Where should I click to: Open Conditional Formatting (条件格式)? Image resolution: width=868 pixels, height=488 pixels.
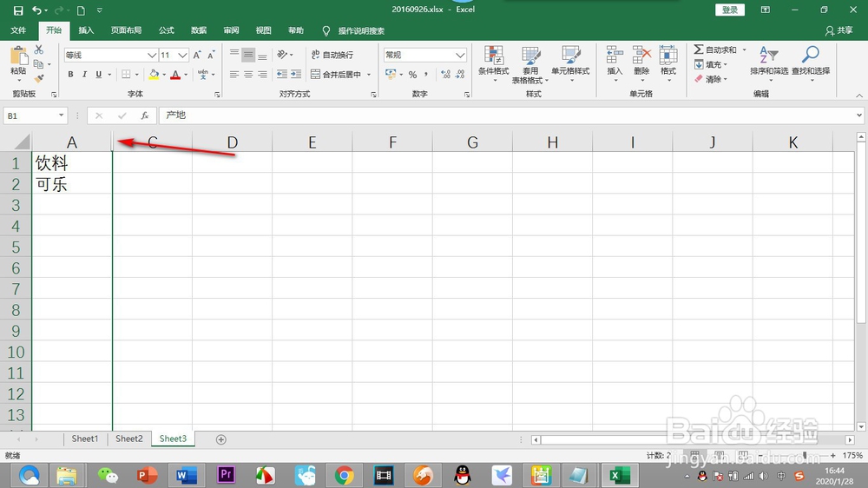(x=493, y=63)
